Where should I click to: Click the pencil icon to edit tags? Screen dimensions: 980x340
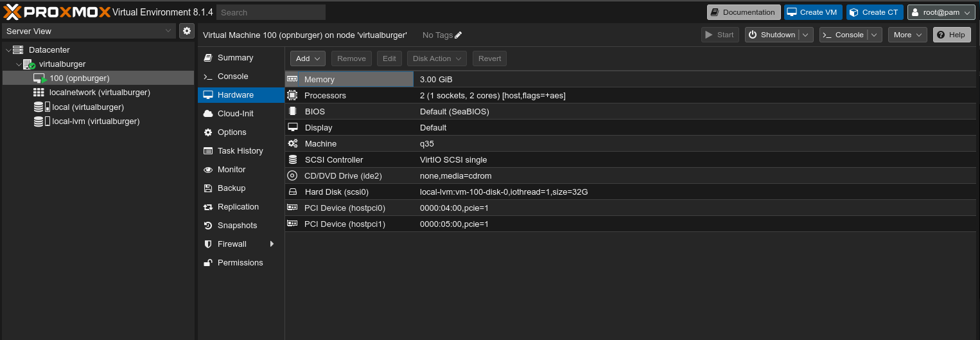(458, 35)
